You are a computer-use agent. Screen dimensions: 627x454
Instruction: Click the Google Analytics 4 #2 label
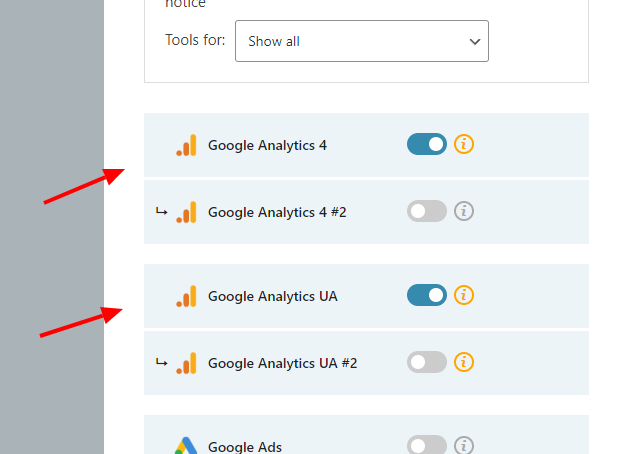[277, 212]
